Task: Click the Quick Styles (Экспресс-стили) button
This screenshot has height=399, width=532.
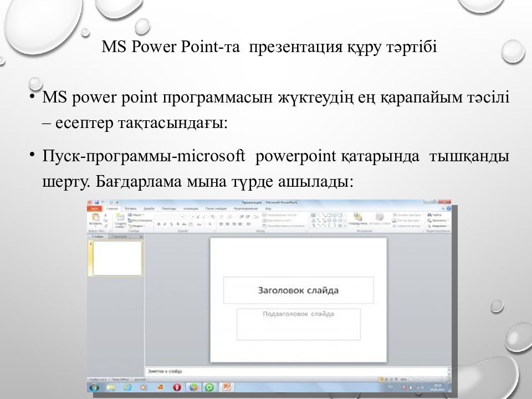Action: 380,219
